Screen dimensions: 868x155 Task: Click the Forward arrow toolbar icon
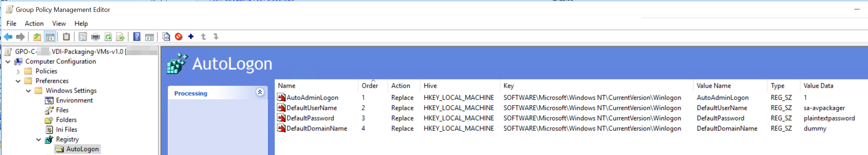click(21, 37)
